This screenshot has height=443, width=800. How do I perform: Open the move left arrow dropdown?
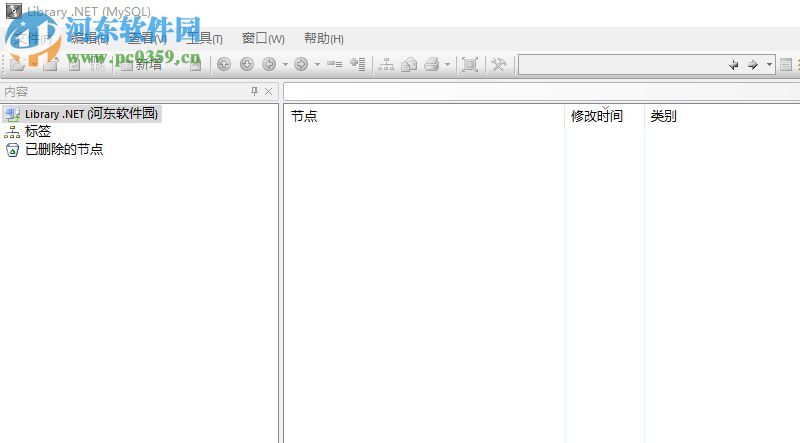[285, 65]
